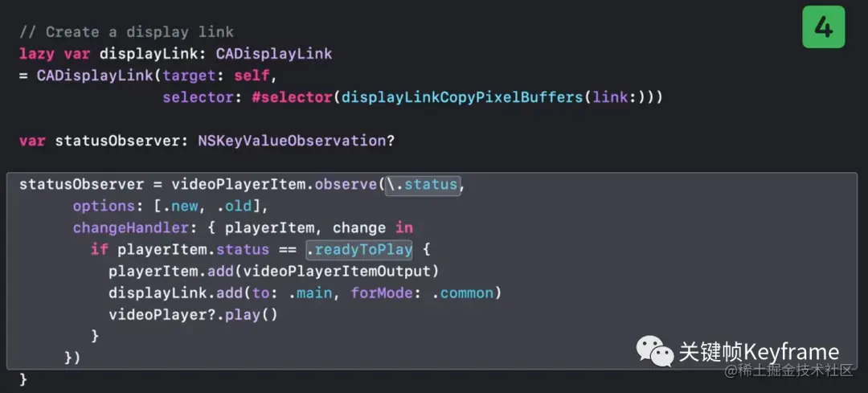Screen dimensions: 868x393
Task: Click the highlighted ".readyToPlay" value
Action: [360, 250]
